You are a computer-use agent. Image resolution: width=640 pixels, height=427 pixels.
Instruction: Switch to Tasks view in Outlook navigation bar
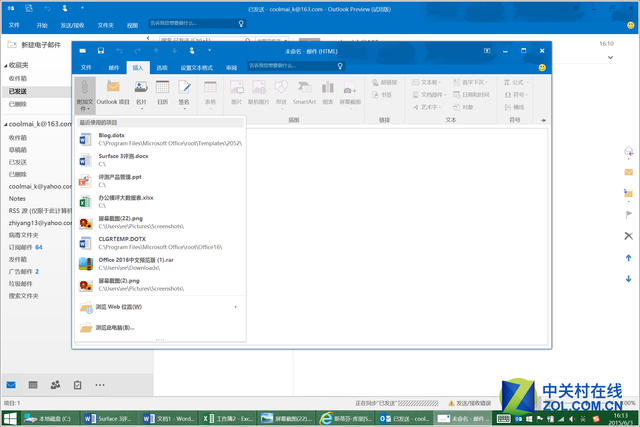tap(78, 385)
